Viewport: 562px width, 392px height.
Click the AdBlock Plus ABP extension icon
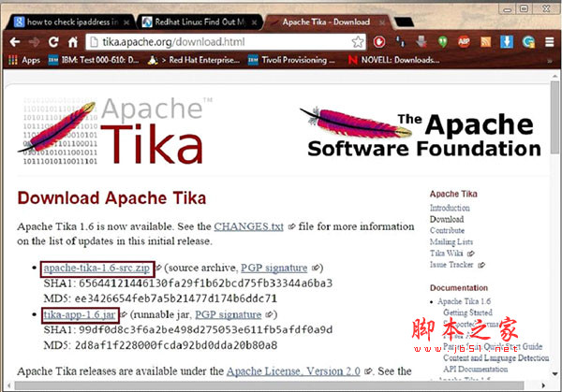[464, 42]
